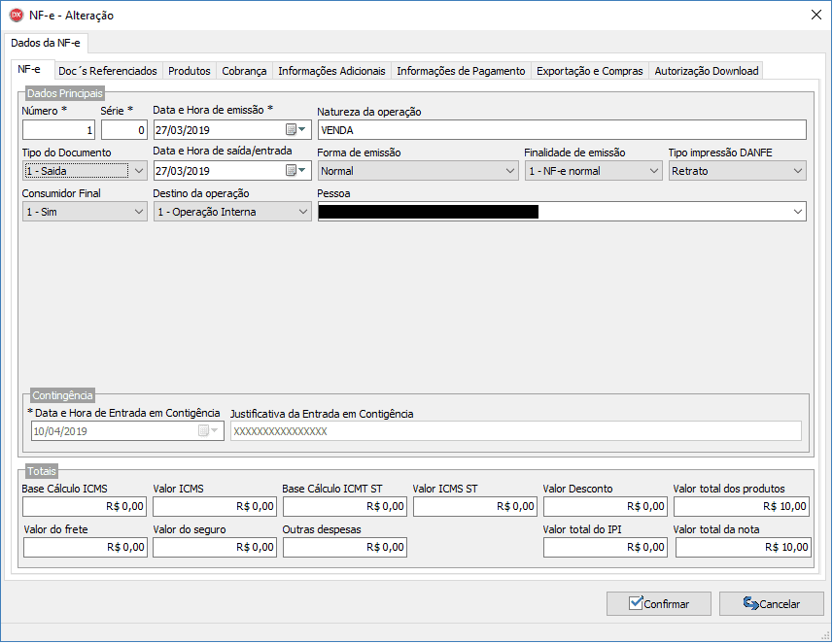Open the saída/entrada date calendar picker
Viewport: 833px width, 644px height.
[x=296, y=170]
